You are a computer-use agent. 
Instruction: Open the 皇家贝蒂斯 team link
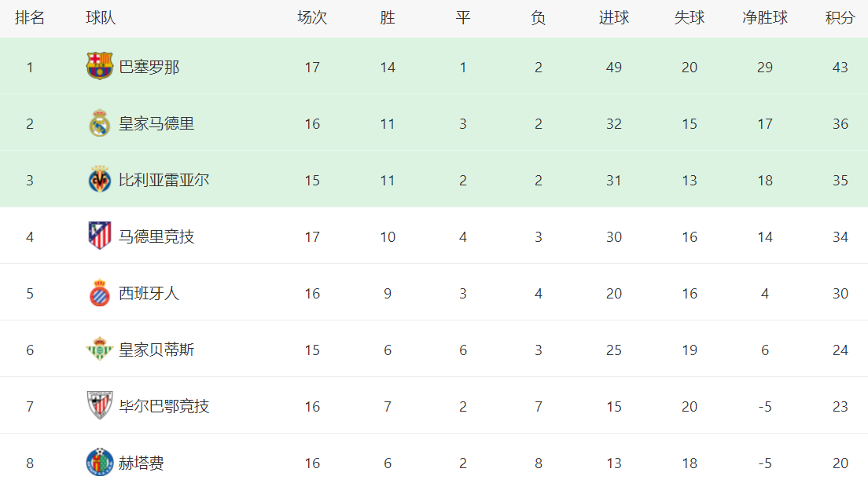156,350
